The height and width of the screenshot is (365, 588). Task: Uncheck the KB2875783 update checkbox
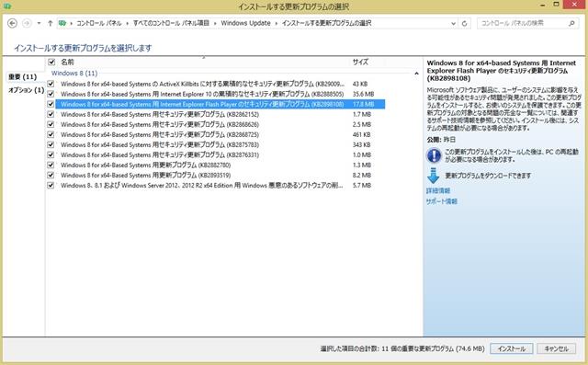[51, 144]
